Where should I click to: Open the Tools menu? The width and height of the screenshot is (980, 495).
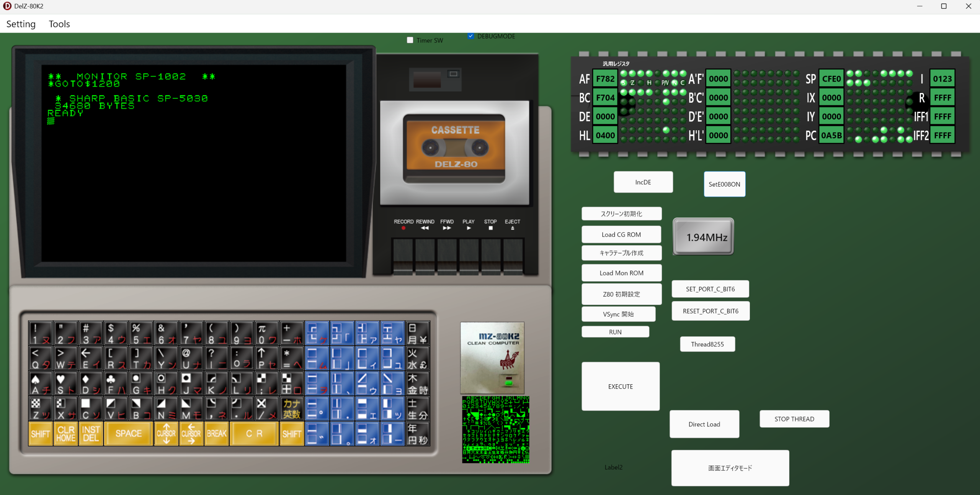[x=59, y=24]
